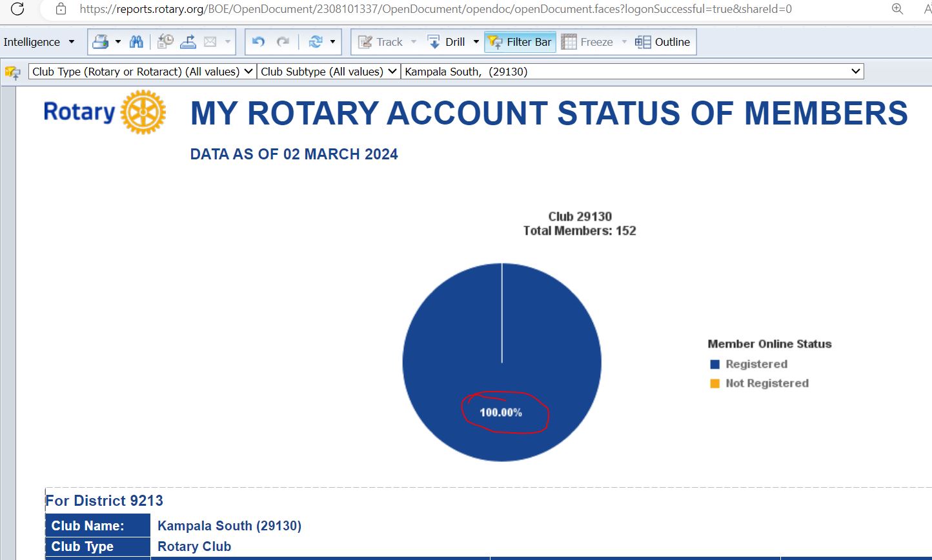Click the Club Name: header cell
Image resolution: width=932 pixels, height=560 pixels.
(98, 526)
